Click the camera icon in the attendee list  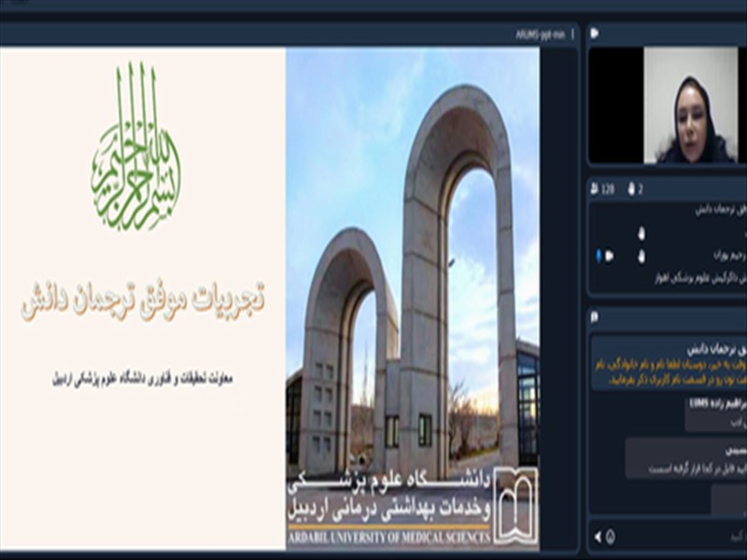pyautogui.click(x=609, y=256)
